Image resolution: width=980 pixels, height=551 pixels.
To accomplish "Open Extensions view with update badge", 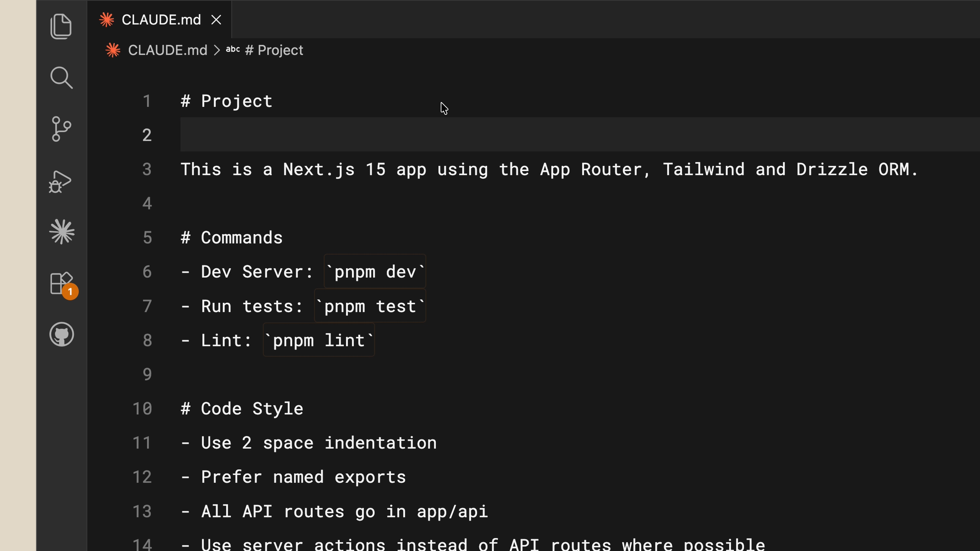I will click(62, 284).
